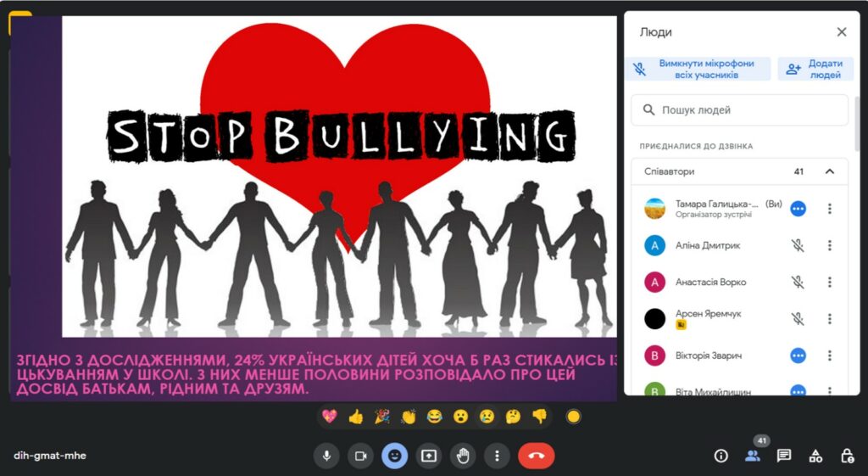Collapse the Співавтори participants list

(830, 171)
